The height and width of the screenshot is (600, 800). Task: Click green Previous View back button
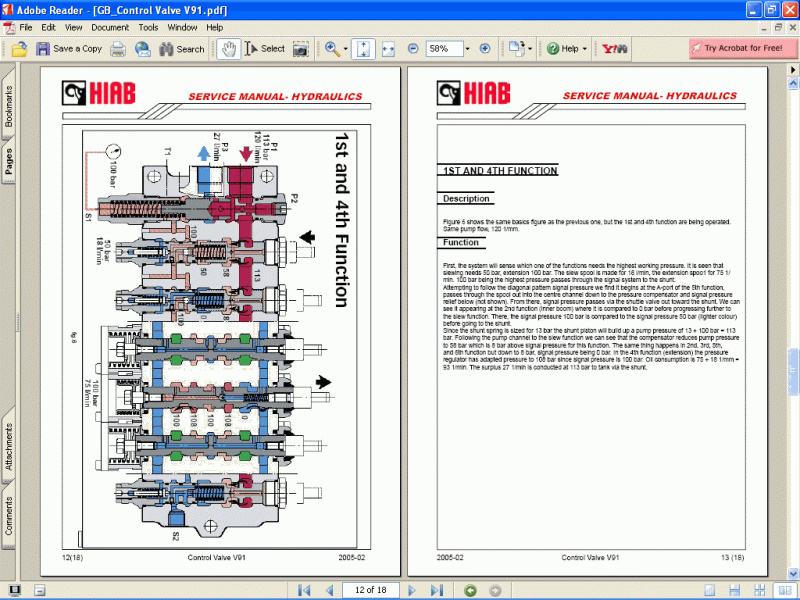click(470, 590)
